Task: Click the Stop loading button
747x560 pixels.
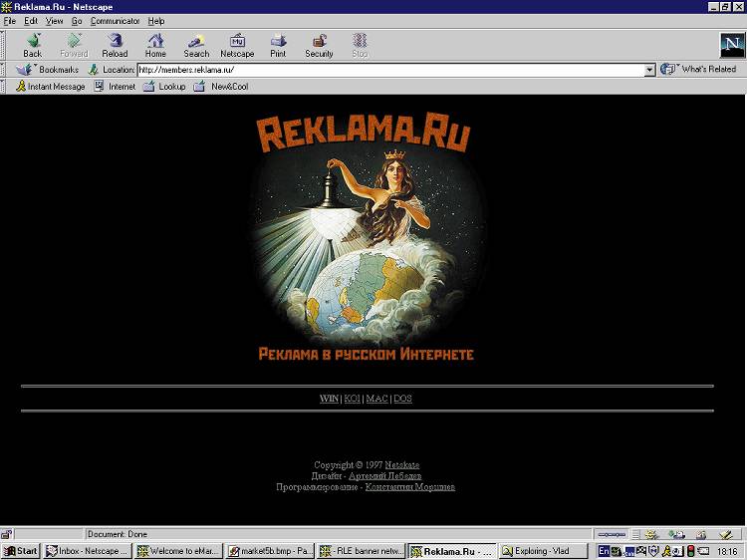Action: (360, 45)
